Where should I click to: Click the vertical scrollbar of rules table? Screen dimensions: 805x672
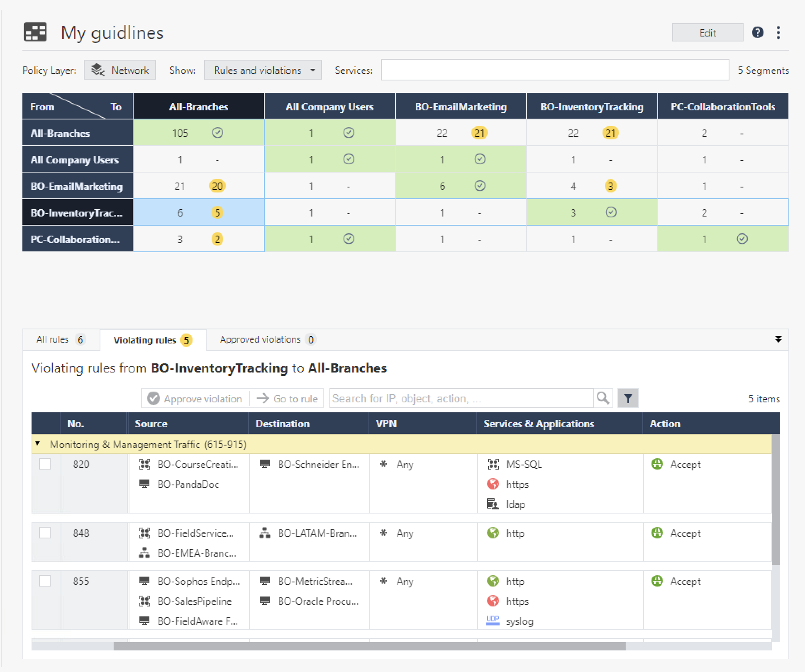coord(776,499)
